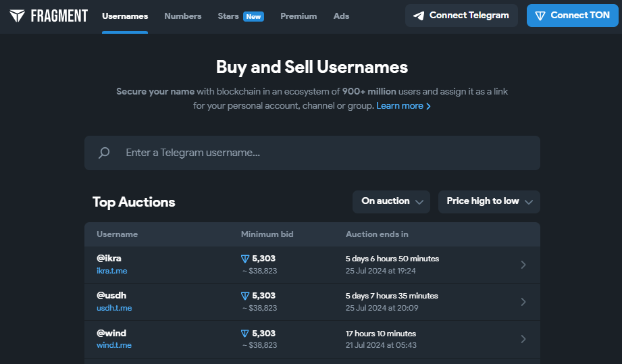Focus the Telegram username search field
Image resolution: width=622 pixels, height=364 pixels.
(312, 153)
